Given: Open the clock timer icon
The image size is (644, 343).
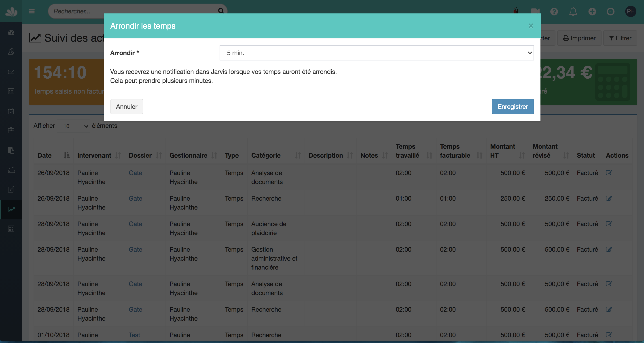Looking at the screenshot, I should [x=610, y=11].
